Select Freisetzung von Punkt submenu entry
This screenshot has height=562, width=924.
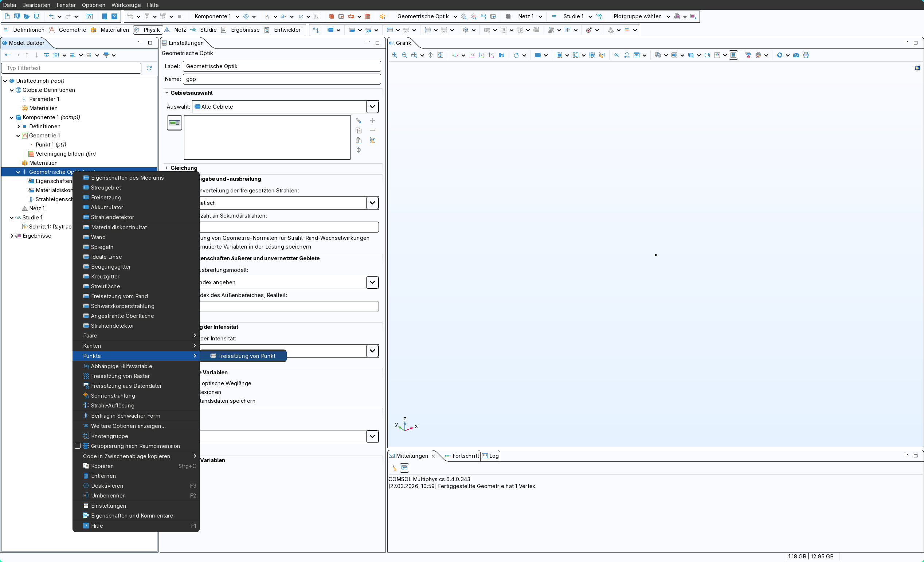click(246, 356)
